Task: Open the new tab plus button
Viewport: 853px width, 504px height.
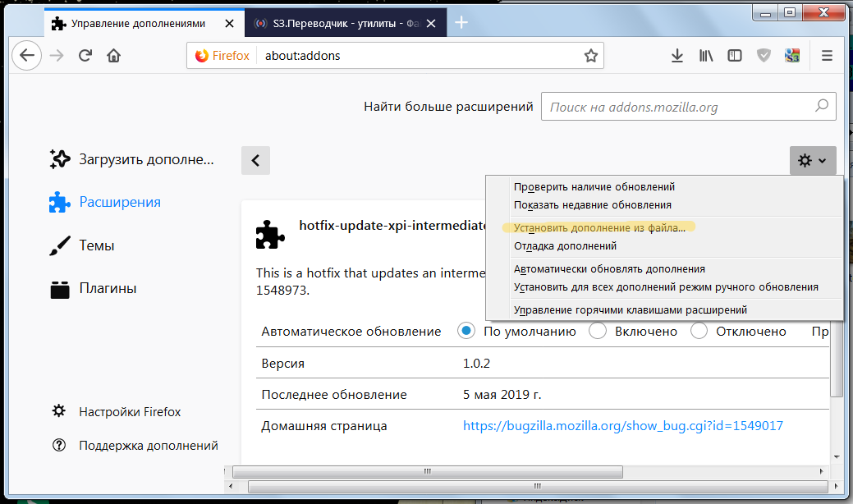Action: click(x=461, y=23)
